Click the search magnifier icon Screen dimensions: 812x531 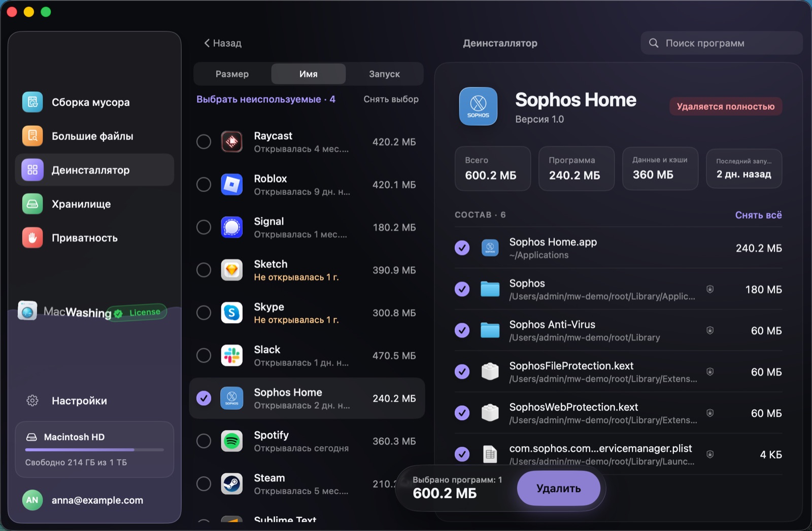(654, 43)
